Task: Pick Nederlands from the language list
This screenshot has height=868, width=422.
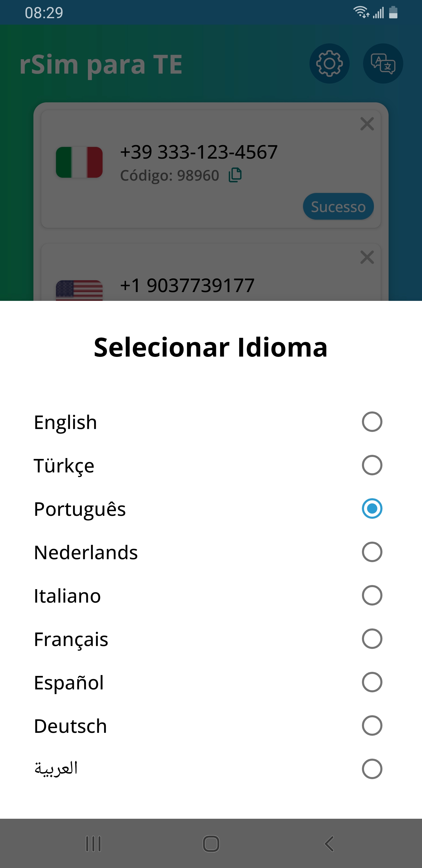Action: (x=372, y=552)
